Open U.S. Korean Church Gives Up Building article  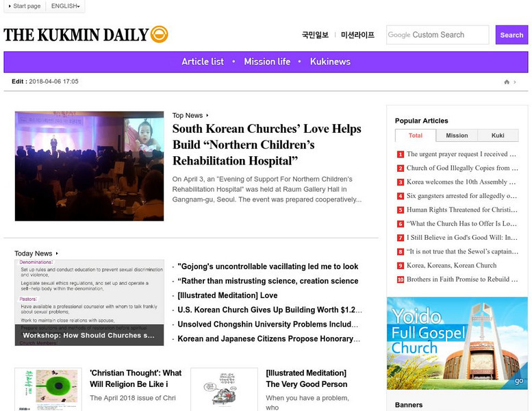[270, 310]
